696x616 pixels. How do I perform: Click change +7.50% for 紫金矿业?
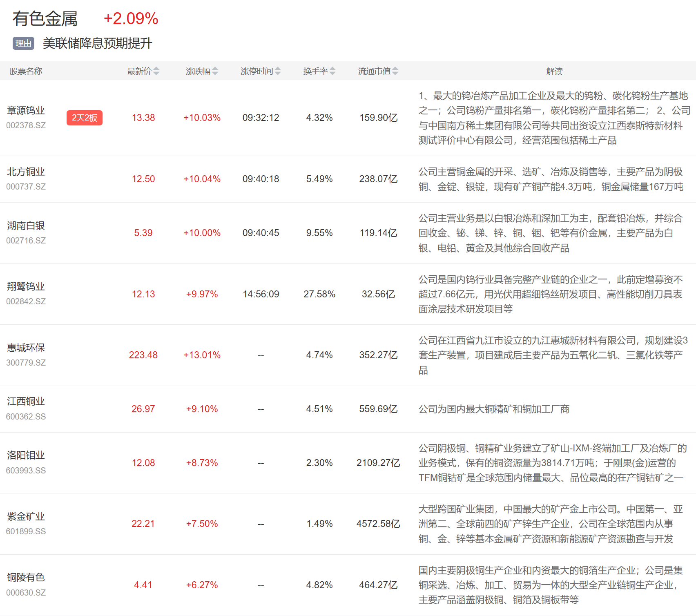point(202,524)
